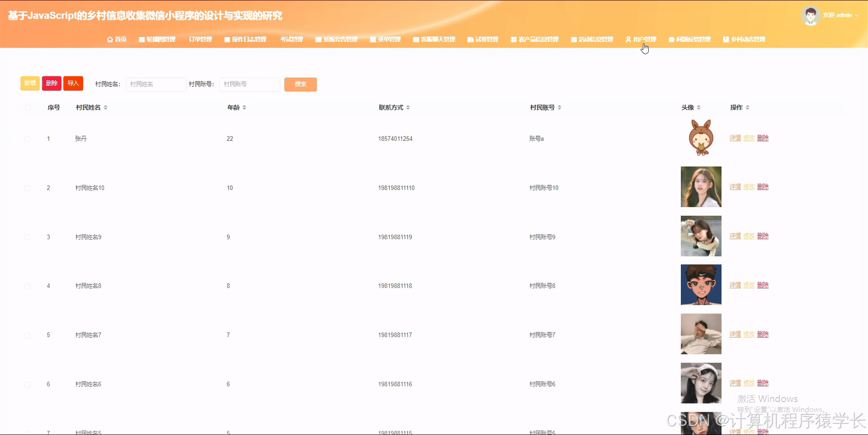
Task: Check the checkbox for 村民姓名9 row
Action: [28, 237]
